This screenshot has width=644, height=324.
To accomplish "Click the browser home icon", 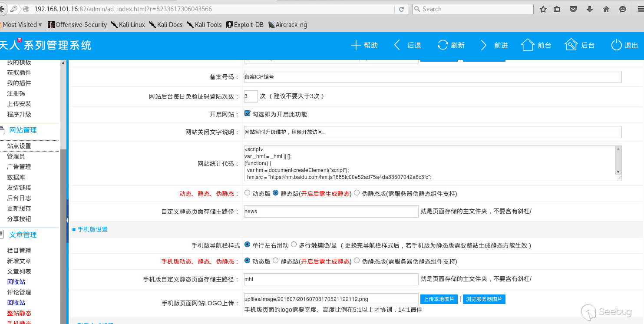I will click(x=606, y=9).
